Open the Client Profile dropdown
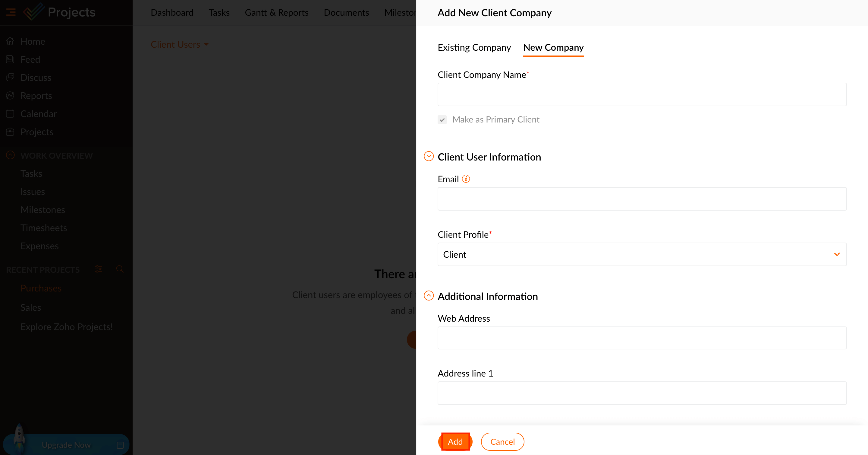Image resolution: width=868 pixels, height=455 pixels. coord(642,254)
